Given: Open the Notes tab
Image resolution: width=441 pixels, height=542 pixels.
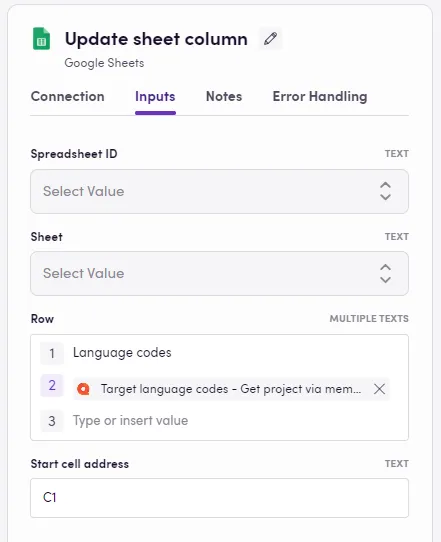Looking at the screenshot, I should [x=224, y=96].
